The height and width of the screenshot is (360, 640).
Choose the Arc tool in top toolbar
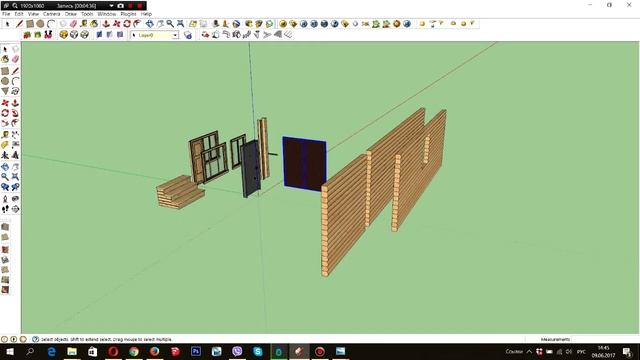pos(51,24)
